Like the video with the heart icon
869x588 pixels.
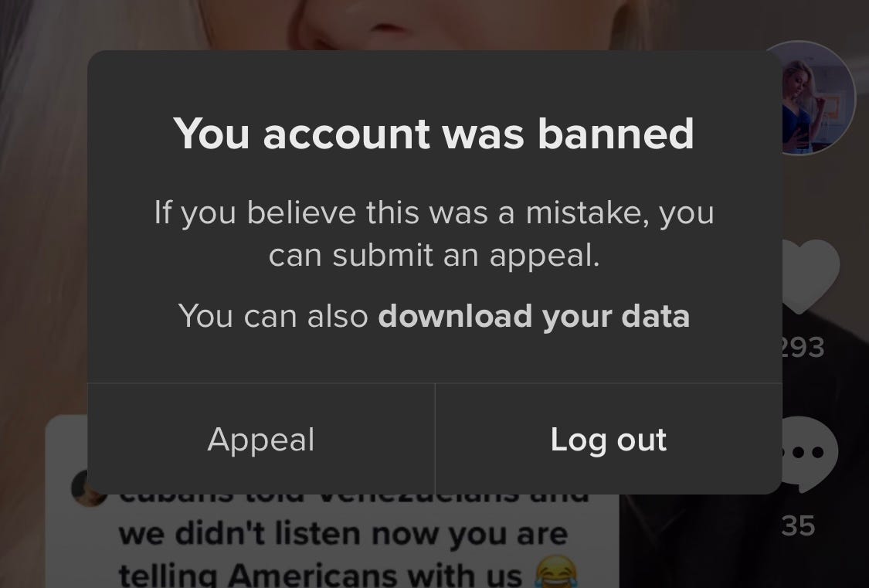click(810, 276)
